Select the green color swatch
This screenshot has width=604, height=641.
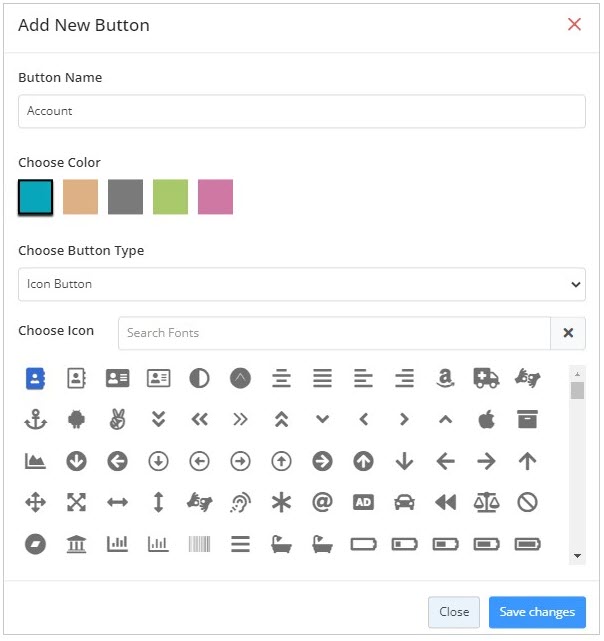[x=171, y=197]
